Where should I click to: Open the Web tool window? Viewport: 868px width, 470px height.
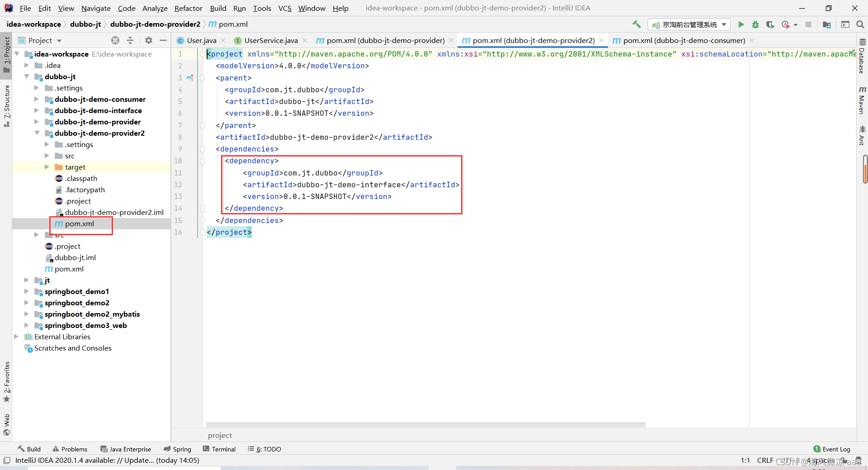point(6,425)
